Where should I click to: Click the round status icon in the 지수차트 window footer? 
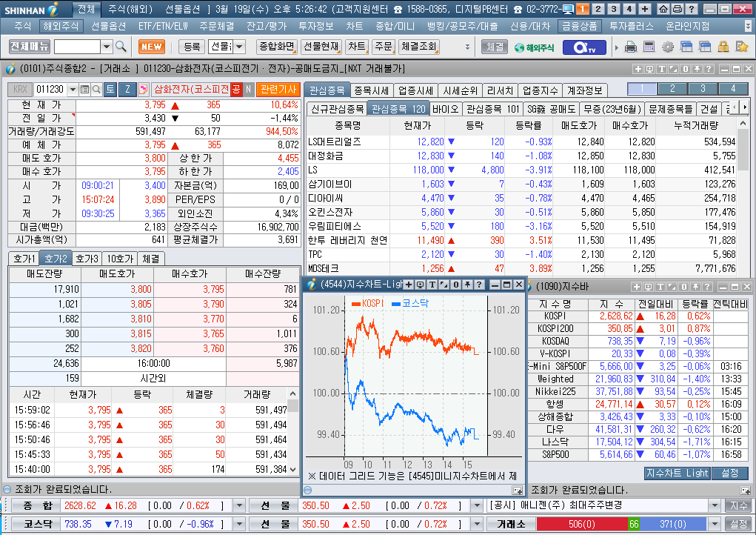[307, 490]
